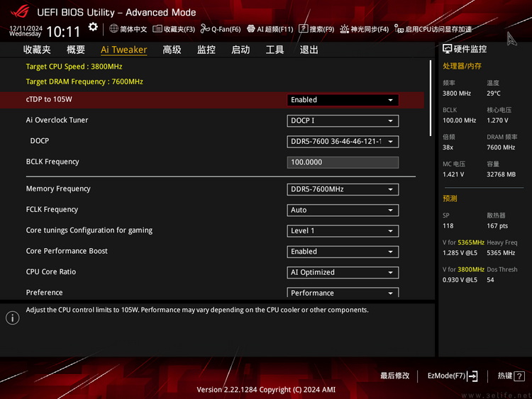Image resolution: width=532 pixels, height=399 pixels.
Task: View 最后修改 last modified settings
Action: pos(394,376)
